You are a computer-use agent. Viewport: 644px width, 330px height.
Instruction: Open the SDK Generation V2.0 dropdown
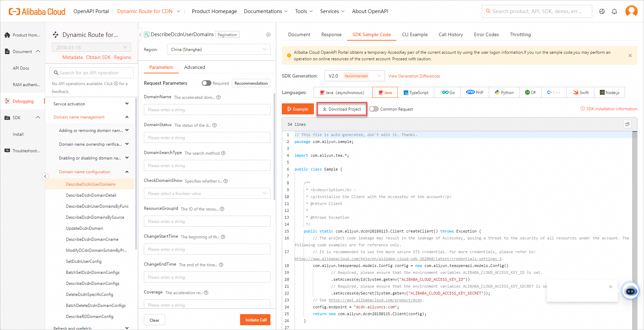click(x=354, y=76)
